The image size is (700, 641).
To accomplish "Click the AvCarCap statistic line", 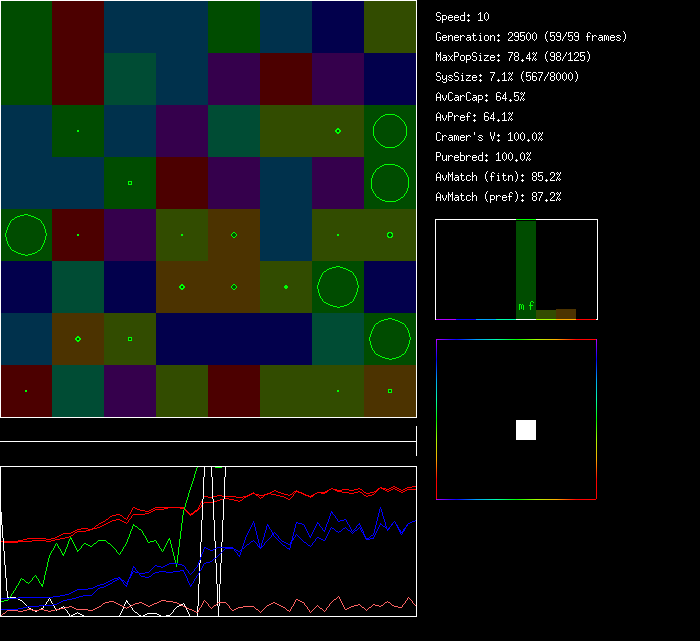I will click(x=480, y=97).
